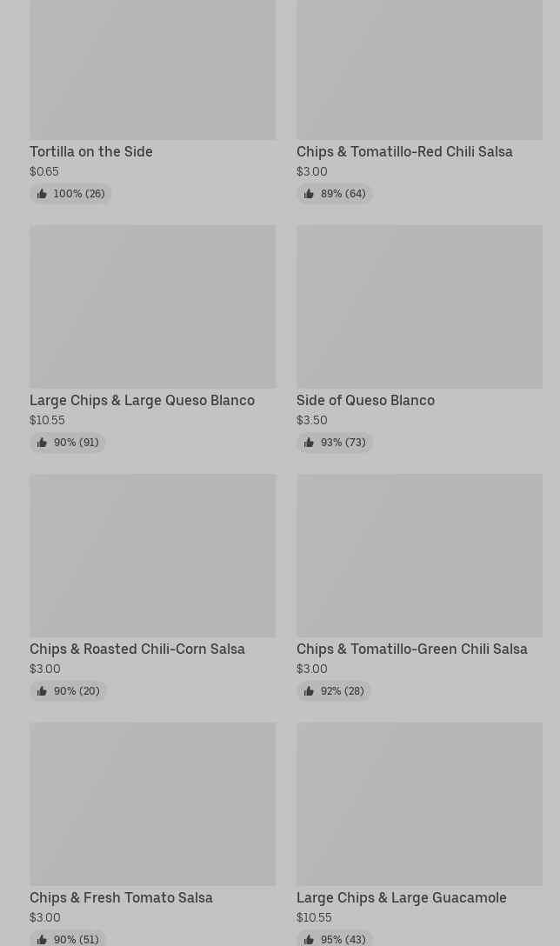Click thumbs-up icon under Chips & Fresh Tomato Salsa
Image resolution: width=560 pixels, height=946 pixels.
pyautogui.click(x=42, y=940)
